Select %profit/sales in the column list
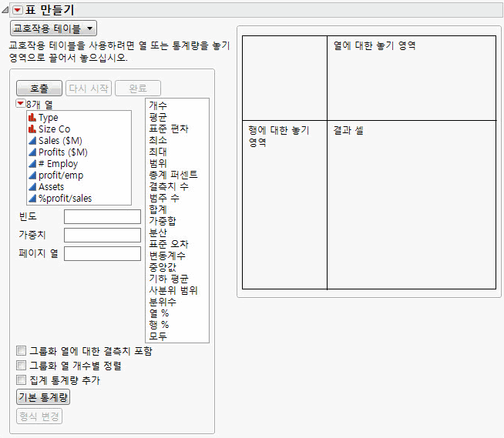 (x=65, y=199)
